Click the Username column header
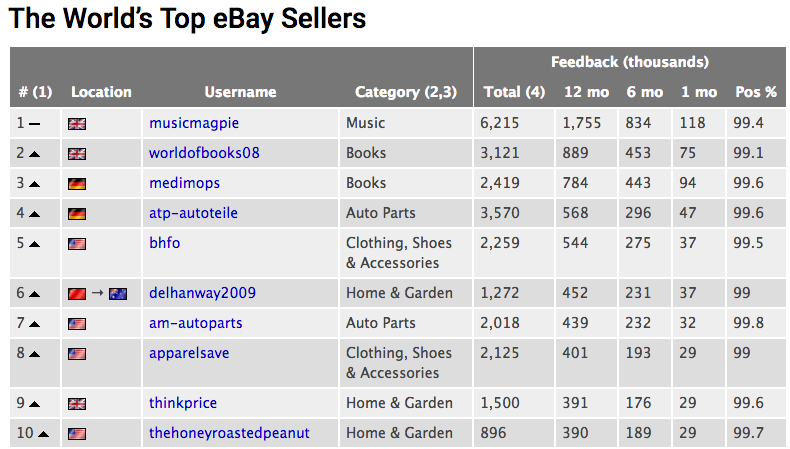790x449 pixels. tap(240, 92)
